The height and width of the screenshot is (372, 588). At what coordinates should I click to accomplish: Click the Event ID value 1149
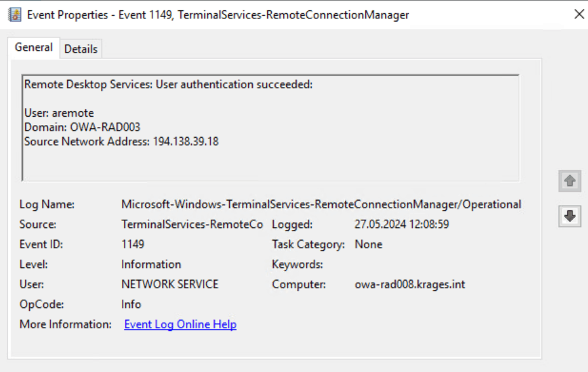(133, 244)
